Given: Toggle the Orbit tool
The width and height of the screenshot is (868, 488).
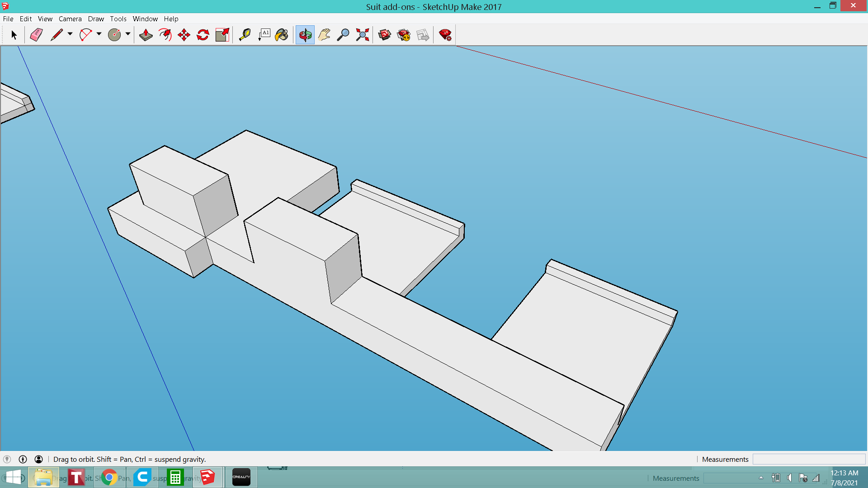Looking at the screenshot, I should click(305, 35).
